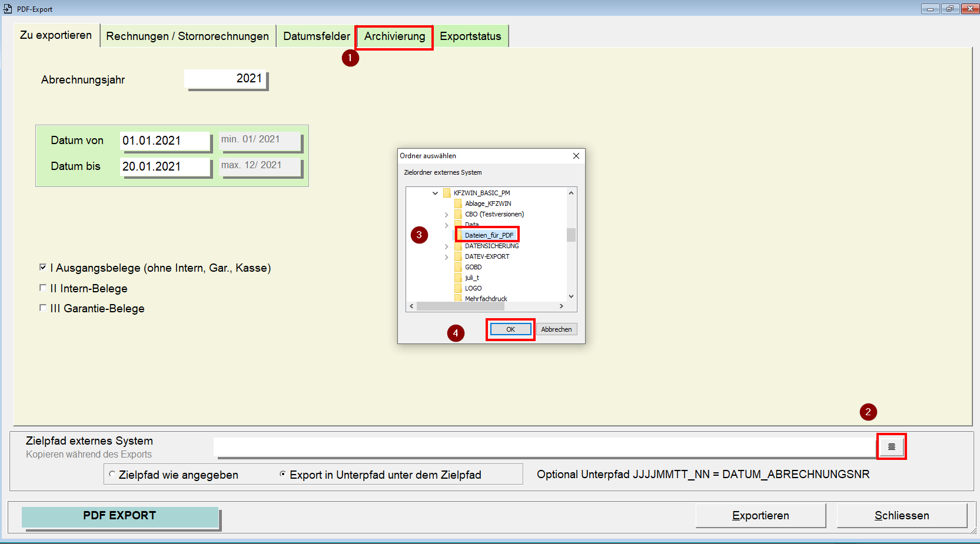Close the window with Schliessen button
Viewport: 980px width, 544px height.
(x=902, y=516)
